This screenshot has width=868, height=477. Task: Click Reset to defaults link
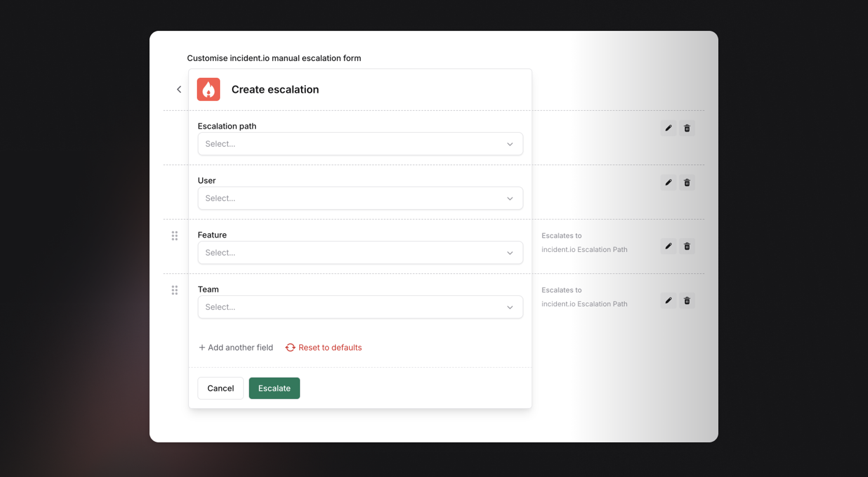point(324,347)
